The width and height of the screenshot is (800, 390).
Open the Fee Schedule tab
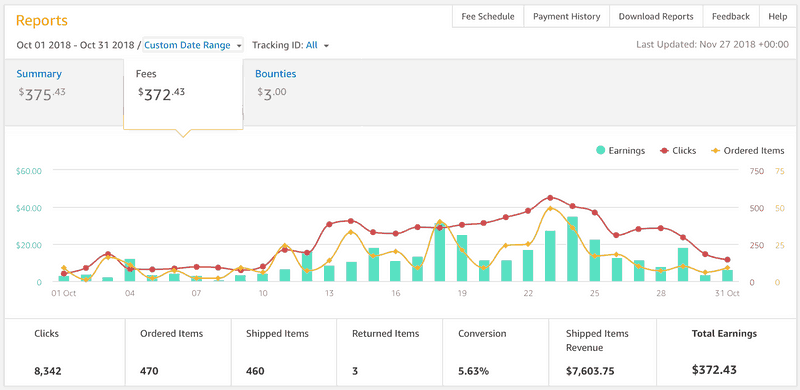coord(488,16)
